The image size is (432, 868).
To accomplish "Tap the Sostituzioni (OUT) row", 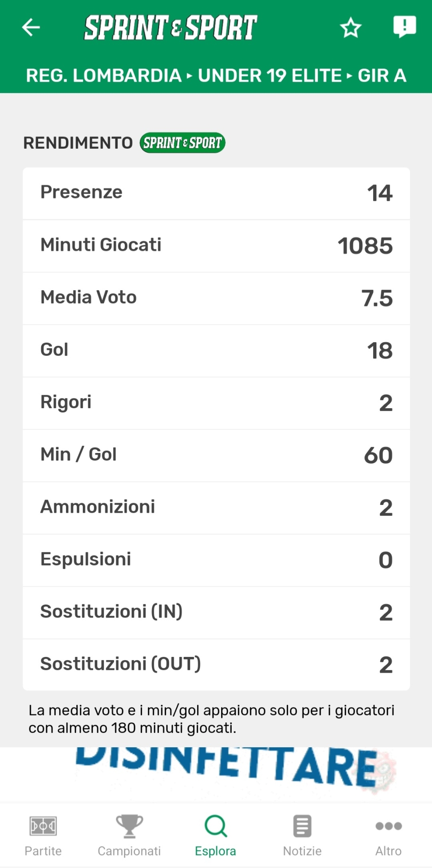I will pos(216,665).
